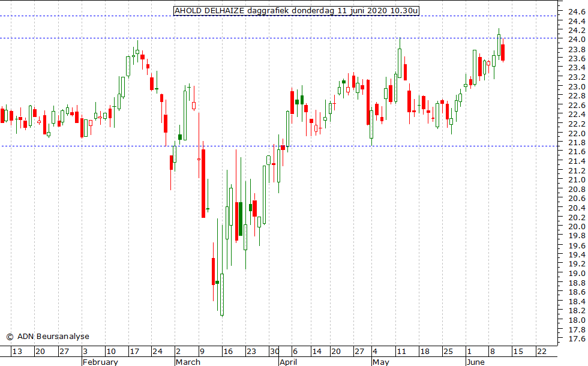The width and height of the screenshot is (588, 366).
Task: Click the 18.0 price value
Action: [577, 320]
